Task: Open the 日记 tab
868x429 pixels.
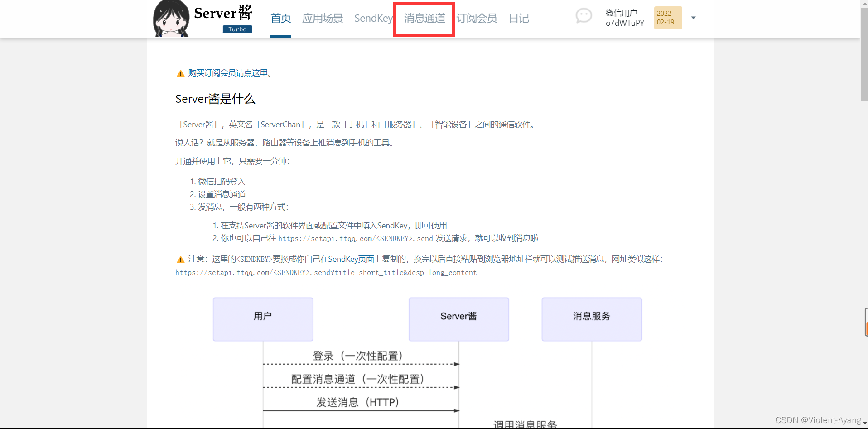Action: tap(519, 18)
